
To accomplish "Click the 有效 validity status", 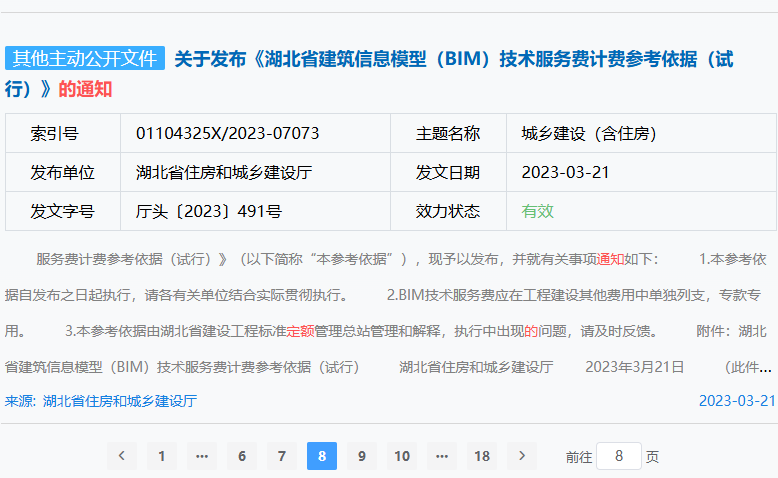I will tap(537, 211).
